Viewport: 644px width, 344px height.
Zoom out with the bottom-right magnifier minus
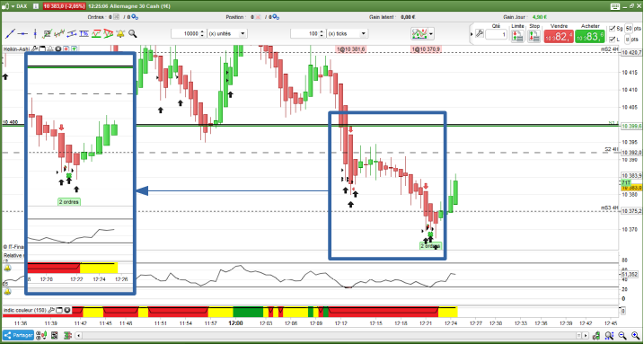click(x=623, y=335)
